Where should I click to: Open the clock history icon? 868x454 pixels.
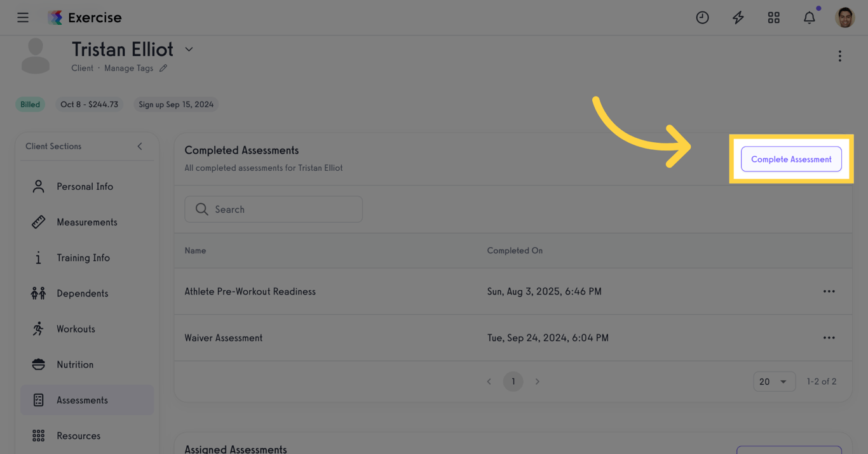[x=702, y=18]
